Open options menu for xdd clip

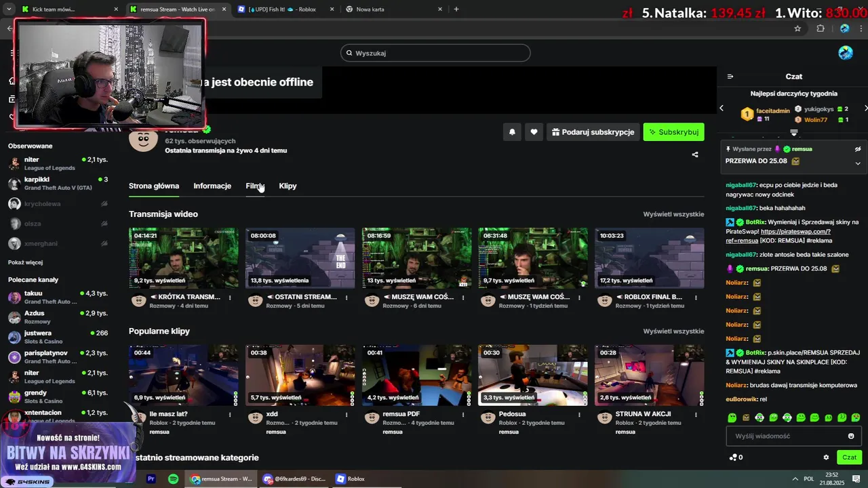[x=347, y=414]
